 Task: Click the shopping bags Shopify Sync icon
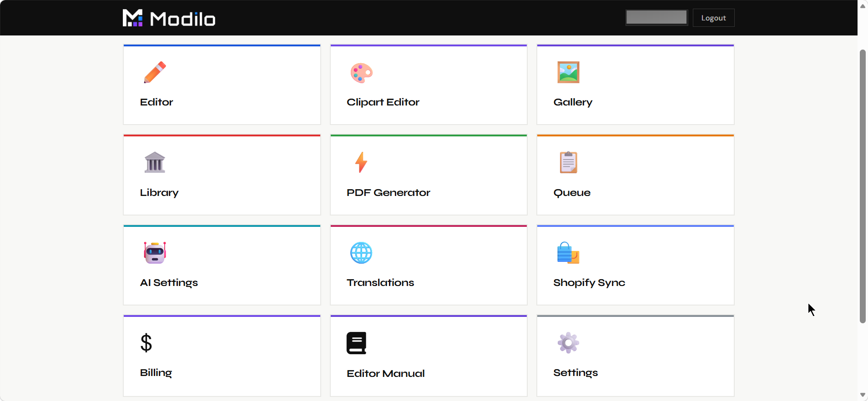[x=568, y=253]
